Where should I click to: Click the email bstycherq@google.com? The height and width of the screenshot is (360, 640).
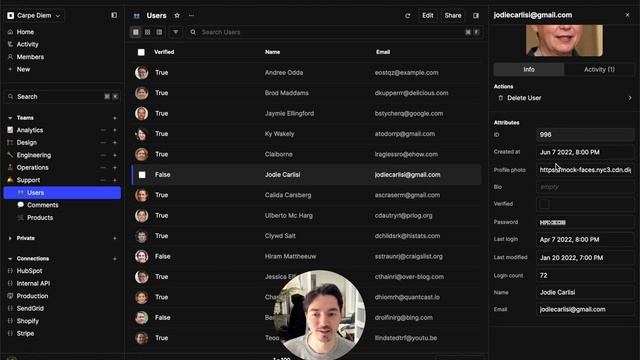coord(409,113)
